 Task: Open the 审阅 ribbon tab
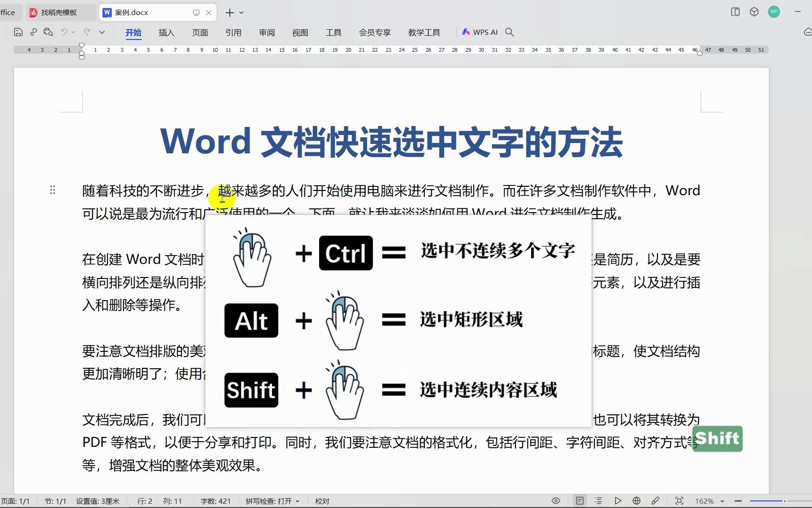266,32
